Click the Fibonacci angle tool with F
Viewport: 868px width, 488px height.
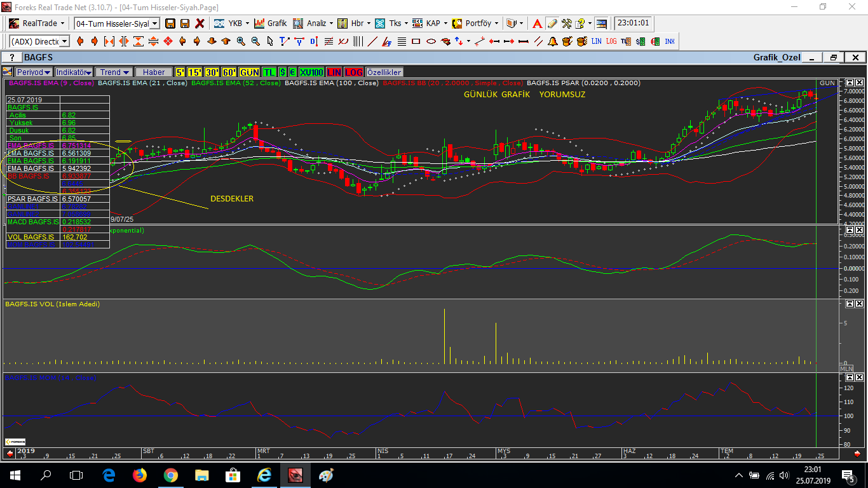[387, 41]
